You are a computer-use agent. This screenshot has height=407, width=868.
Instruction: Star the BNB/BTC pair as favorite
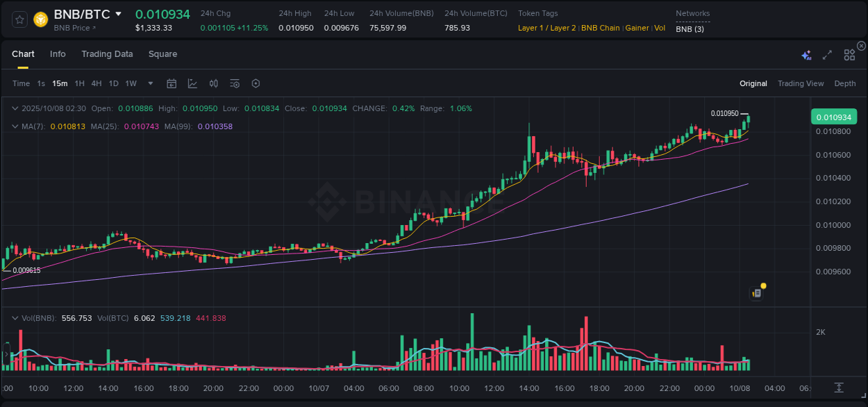pyautogui.click(x=19, y=19)
